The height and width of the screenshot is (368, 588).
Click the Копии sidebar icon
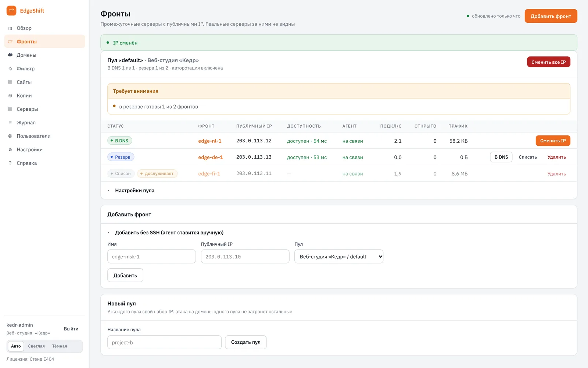click(x=10, y=96)
